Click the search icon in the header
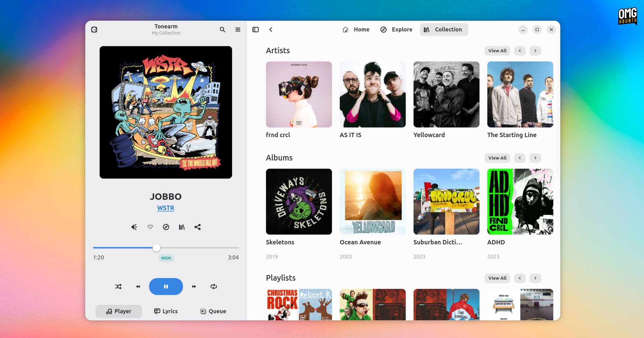 [x=222, y=30]
